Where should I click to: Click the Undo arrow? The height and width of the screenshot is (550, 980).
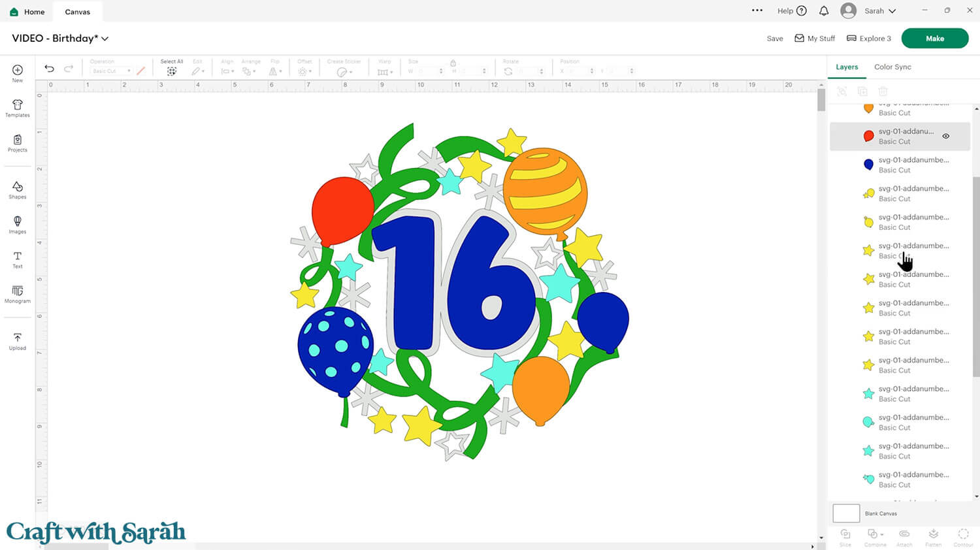(49, 69)
